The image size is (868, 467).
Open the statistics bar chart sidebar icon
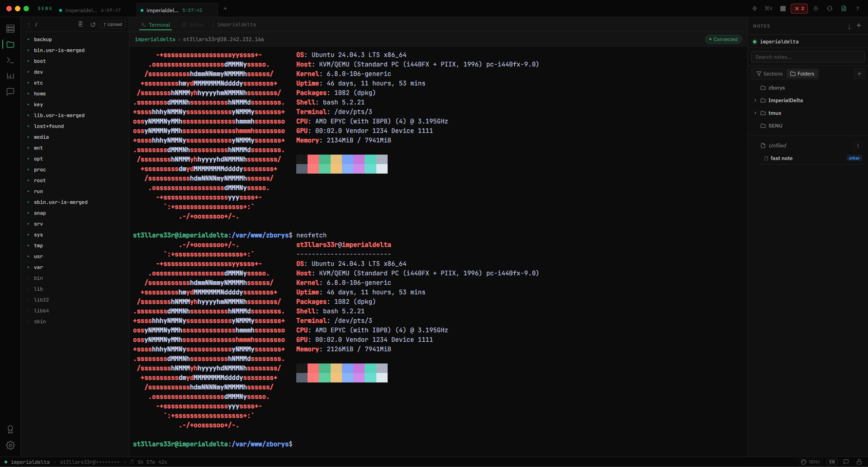click(x=10, y=76)
